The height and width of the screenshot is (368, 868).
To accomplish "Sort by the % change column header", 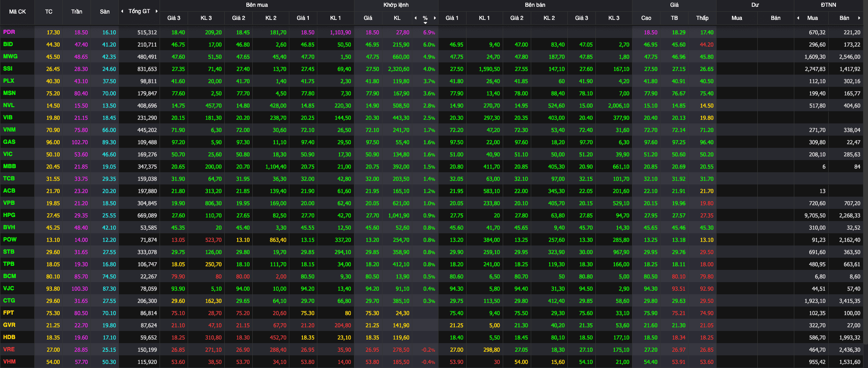I will coord(425,18).
